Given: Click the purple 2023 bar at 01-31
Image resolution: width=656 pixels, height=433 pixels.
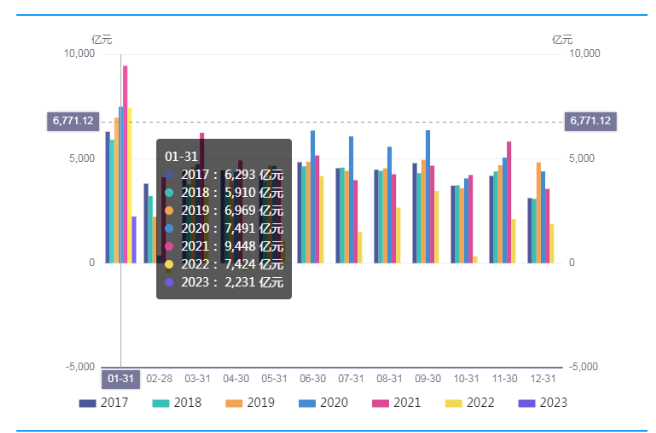Looking at the screenshot, I should click(x=134, y=240).
